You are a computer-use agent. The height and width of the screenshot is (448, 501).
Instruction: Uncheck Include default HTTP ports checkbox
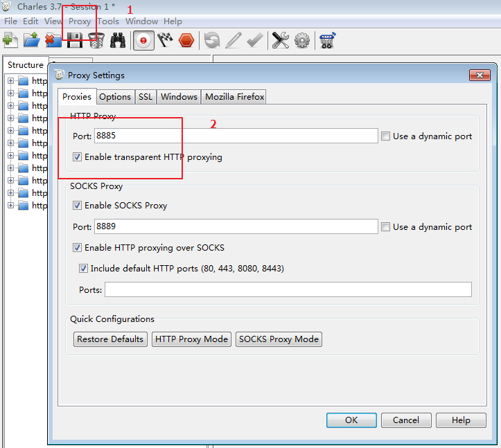point(83,269)
